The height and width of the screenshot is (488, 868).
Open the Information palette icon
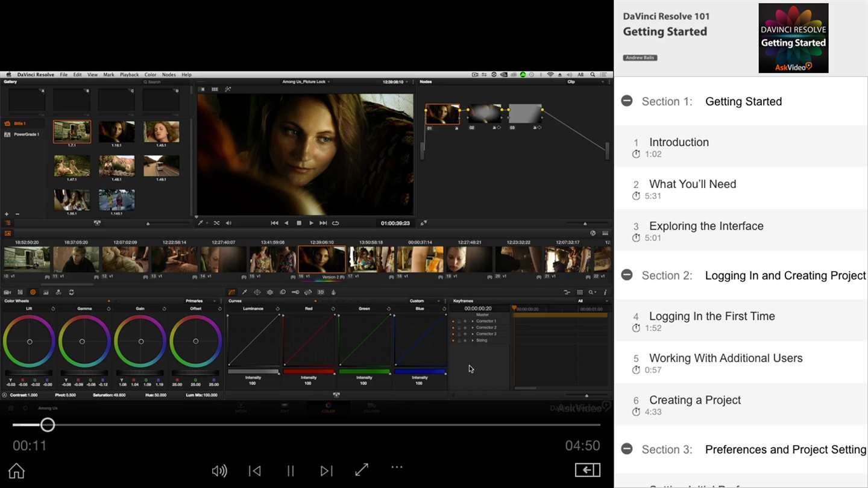click(605, 292)
